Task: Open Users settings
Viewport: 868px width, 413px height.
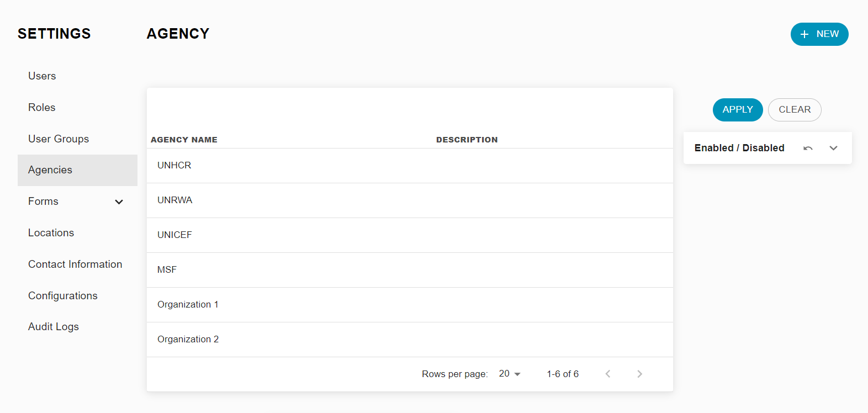Action: [77, 76]
